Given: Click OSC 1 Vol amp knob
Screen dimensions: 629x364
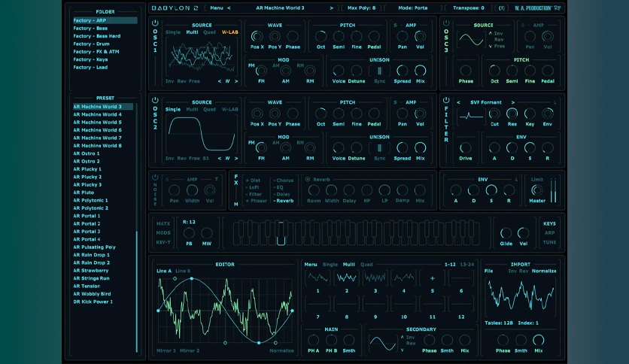Looking at the screenshot, I should tap(420, 37).
